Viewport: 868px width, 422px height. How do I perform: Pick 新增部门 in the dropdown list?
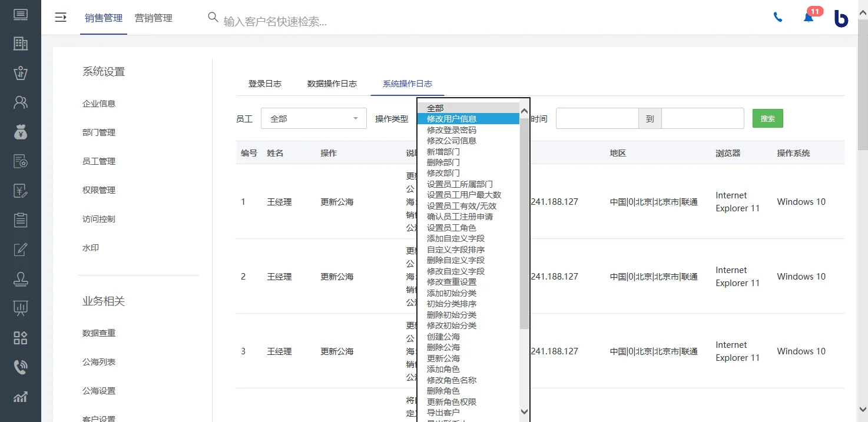[468, 152]
